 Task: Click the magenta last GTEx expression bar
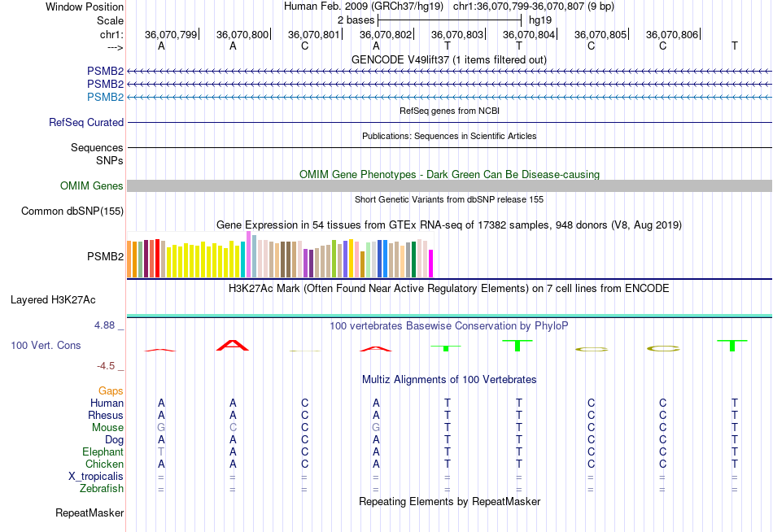pos(430,264)
